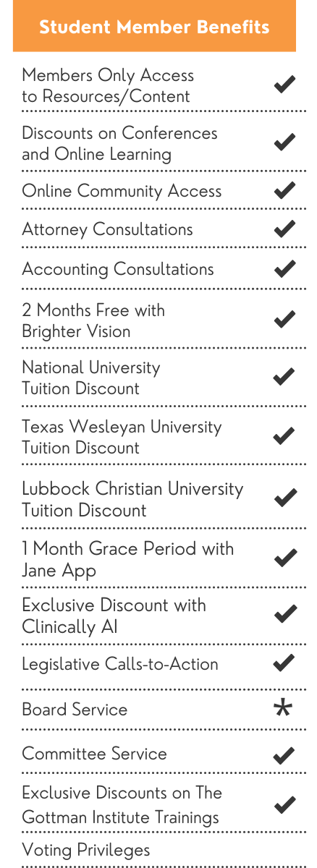Screen dimensions: 317x868
Task: Select the Legislative Calls-to-Action checkmark
Action: pos(284,663)
